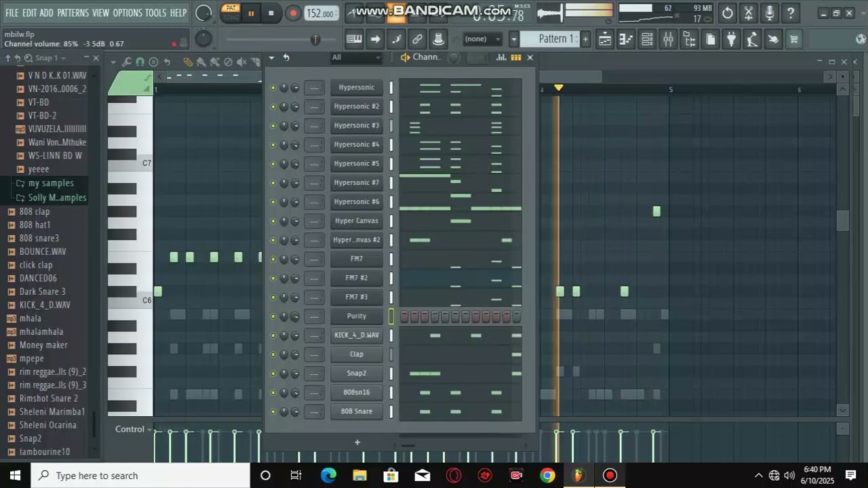Image resolution: width=868 pixels, height=488 pixels.
Task: Open the Mixer view icon
Action: [x=668, y=39]
